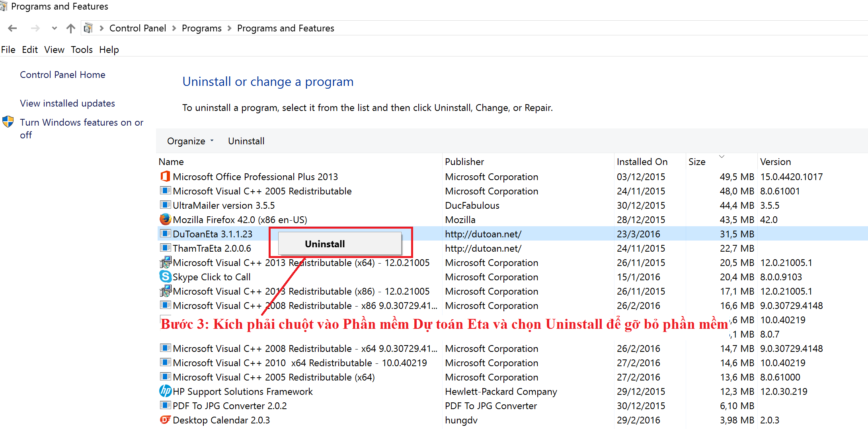Open the Help menu

(x=109, y=50)
